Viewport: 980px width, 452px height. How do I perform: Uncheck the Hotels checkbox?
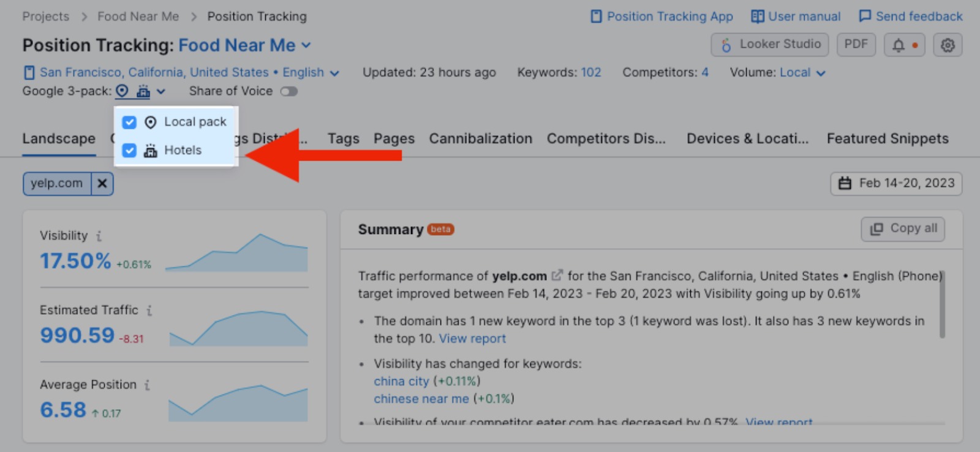pyautogui.click(x=129, y=150)
